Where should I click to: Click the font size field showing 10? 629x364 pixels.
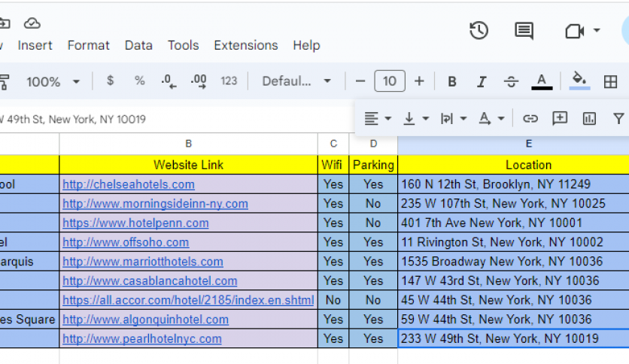tap(390, 81)
